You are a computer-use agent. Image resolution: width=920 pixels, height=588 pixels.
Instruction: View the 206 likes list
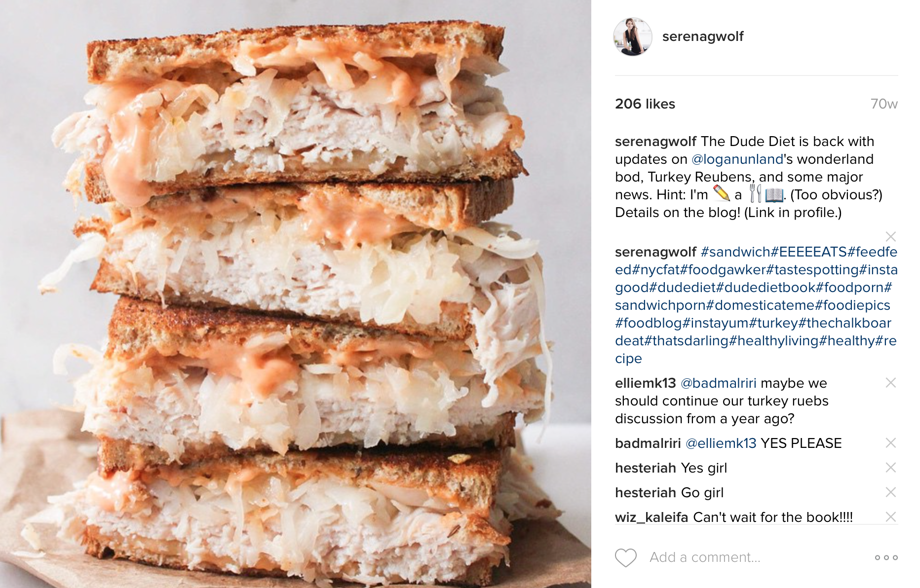pyautogui.click(x=645, y=104)
